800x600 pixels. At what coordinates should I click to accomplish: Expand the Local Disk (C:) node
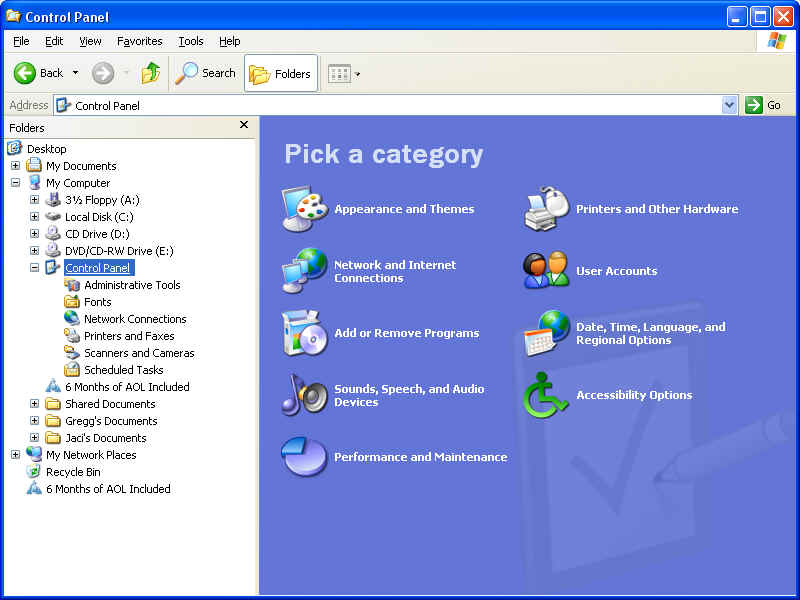tap(34, 217)
